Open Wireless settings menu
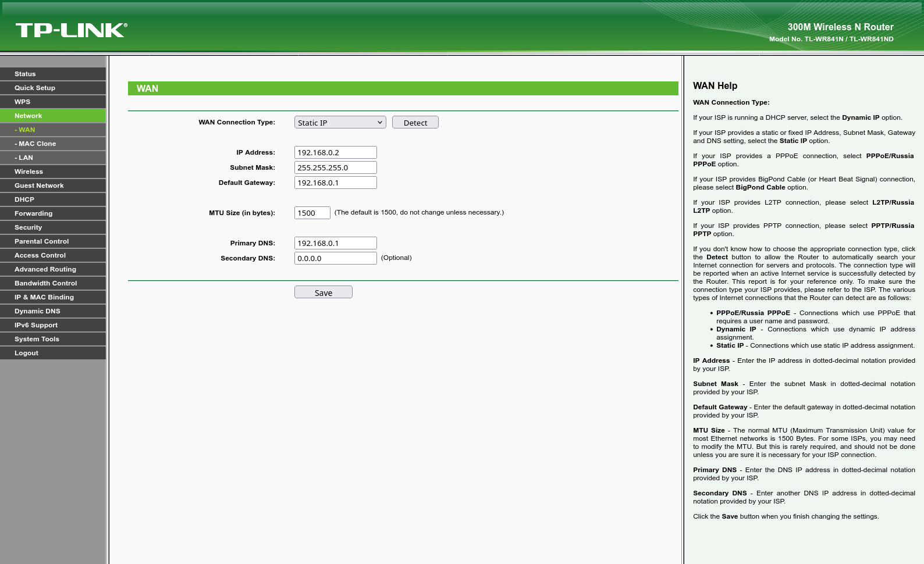This screenshot has height=564, width=924. click(53, 172)
